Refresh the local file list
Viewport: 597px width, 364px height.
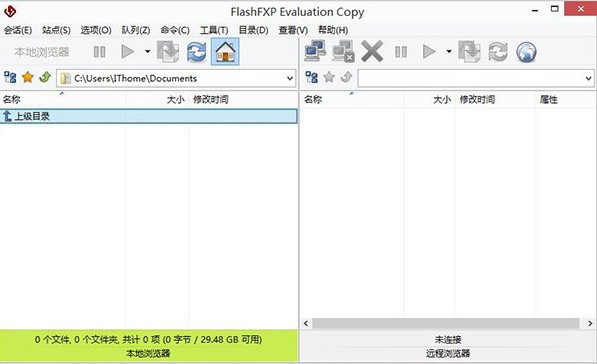click(196, 51)
